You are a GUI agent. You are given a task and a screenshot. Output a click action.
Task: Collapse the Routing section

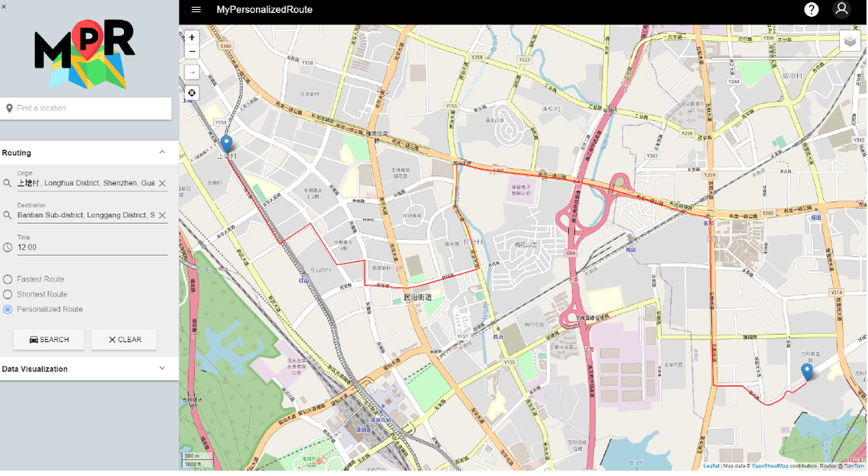tap(162, 152)
